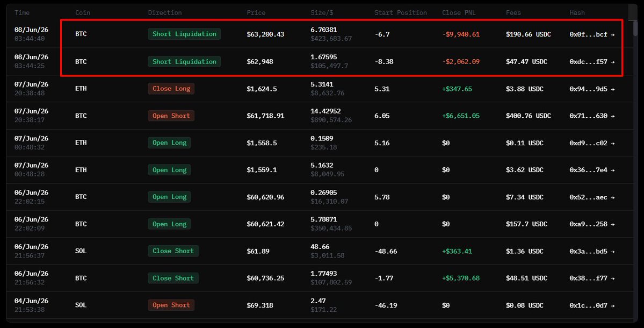
Task: Select the +$6,651.05 Close PNL value
Action: click(x=461, y=116)
